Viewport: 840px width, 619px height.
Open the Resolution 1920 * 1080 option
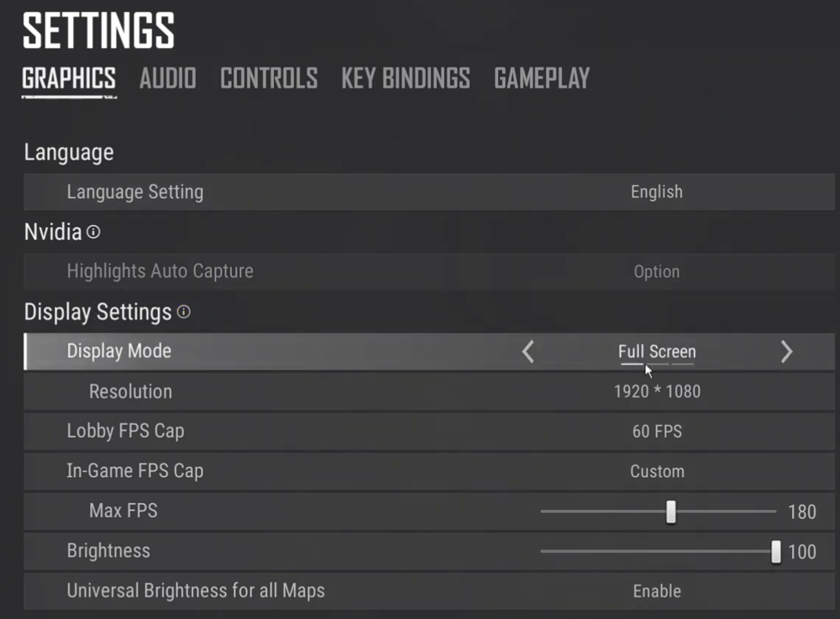pos(656,391)
